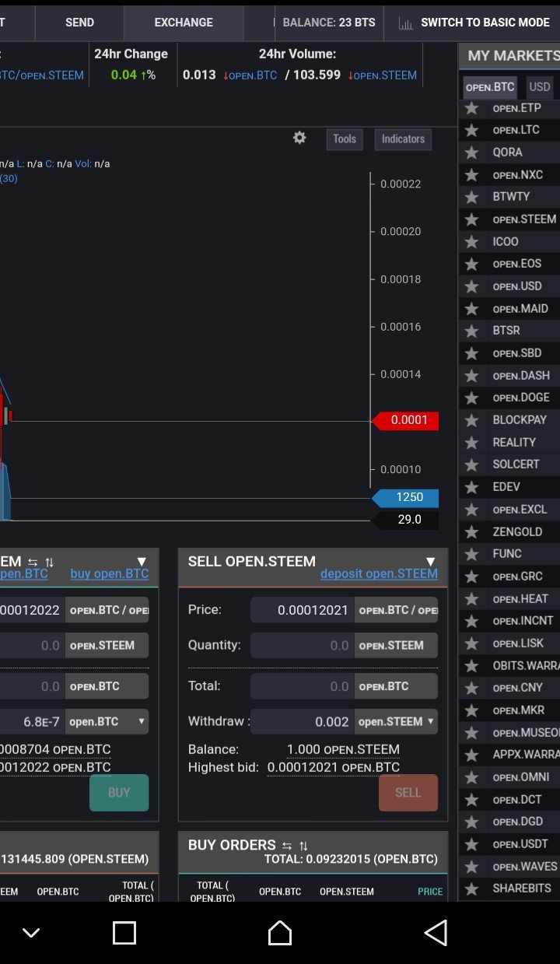Click the star beside ZENGOLD
560x964 pixels.
[x=471, y=532]
